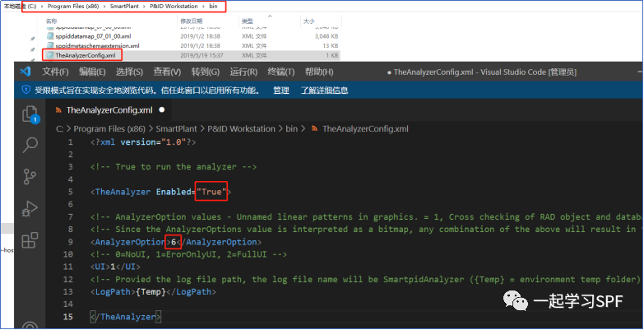644x330 pixels.
Task: Click the 0=NoUI comment on line 10
Action: point(189,254)
